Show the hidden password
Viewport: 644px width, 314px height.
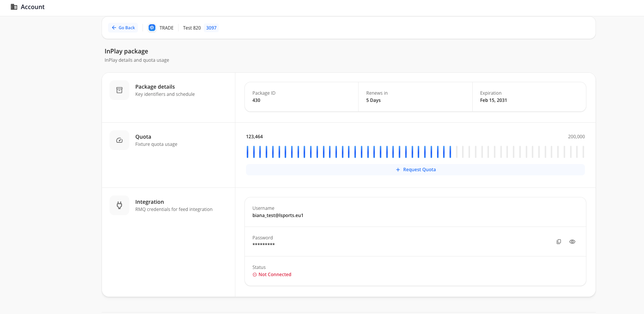click(x=572, y=242)
